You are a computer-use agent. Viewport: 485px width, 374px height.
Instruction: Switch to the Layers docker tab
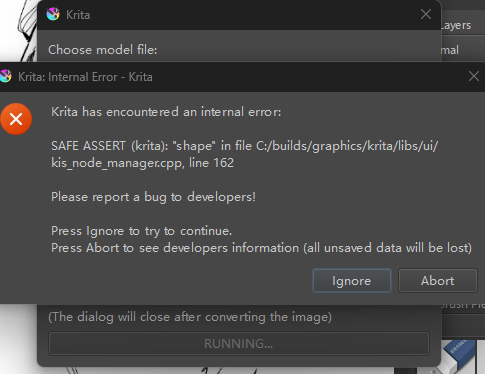[x=456, y=25]
